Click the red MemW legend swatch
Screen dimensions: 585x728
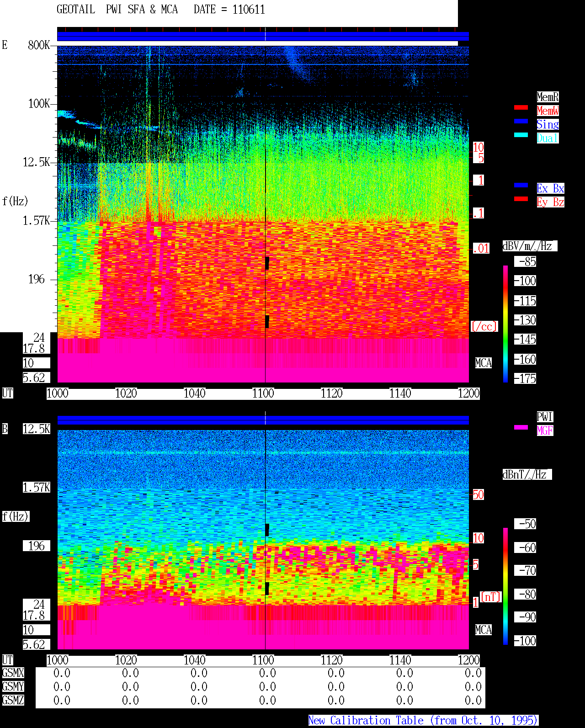coord(521,107)
